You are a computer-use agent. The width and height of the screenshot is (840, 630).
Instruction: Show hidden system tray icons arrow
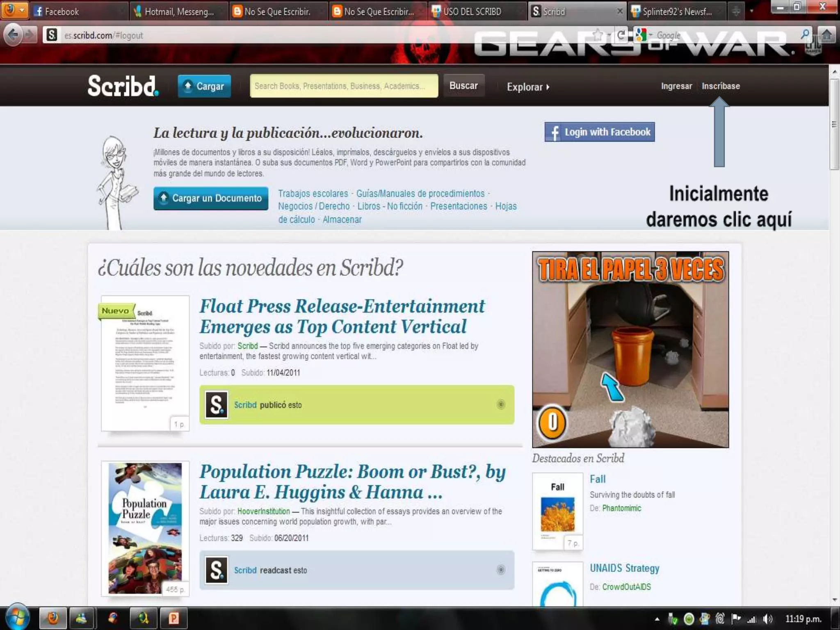pyautogui.click(x=657, y=619)
